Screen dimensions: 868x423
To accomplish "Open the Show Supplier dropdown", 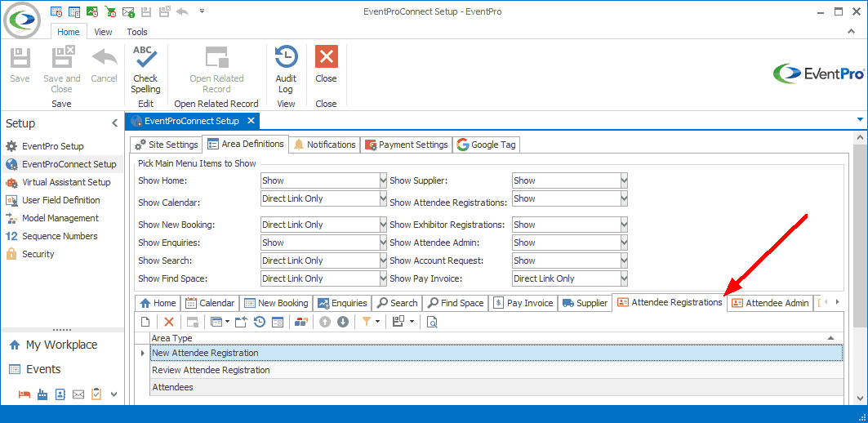I will [x=624, y=180].
